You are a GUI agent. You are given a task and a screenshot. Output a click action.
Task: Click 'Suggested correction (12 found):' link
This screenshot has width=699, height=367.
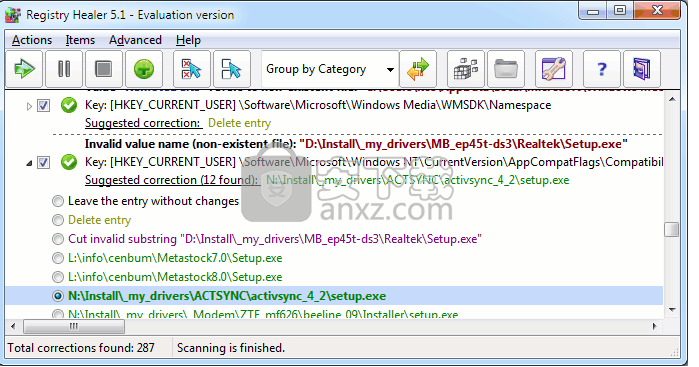(x=172, y=180)
